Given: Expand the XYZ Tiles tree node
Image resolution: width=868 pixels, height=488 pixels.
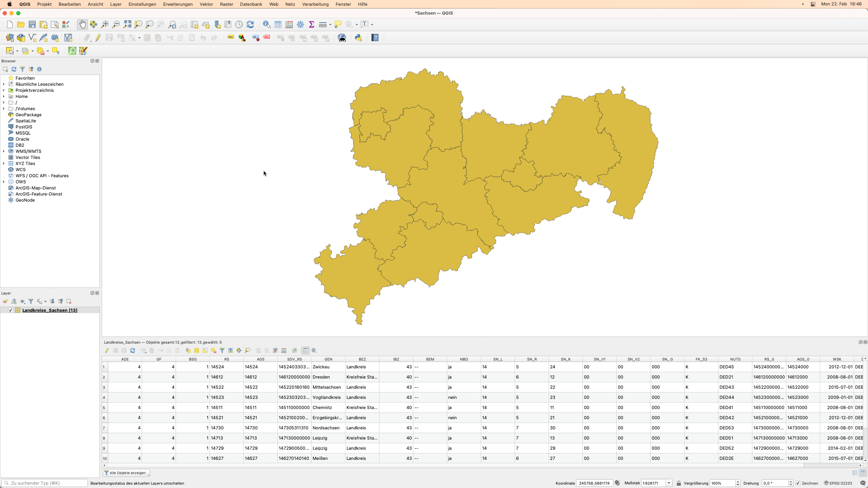Looking at the screenshot, I should point(4,163).
